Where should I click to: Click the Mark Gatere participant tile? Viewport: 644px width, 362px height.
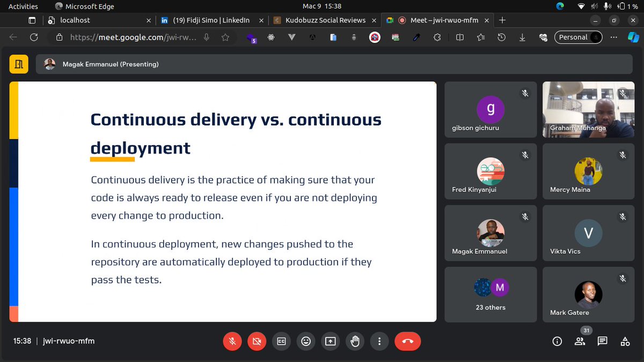tap(588, 294)
